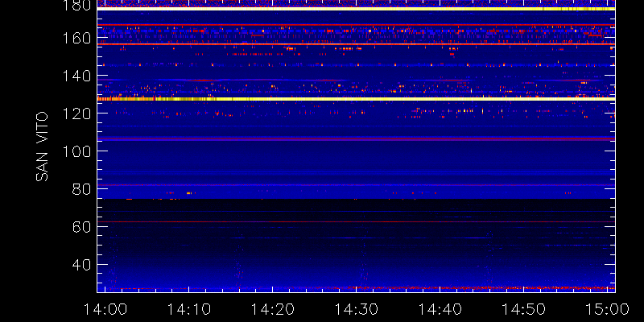Click the 15:00 time axis label

[x=608, y=309]
